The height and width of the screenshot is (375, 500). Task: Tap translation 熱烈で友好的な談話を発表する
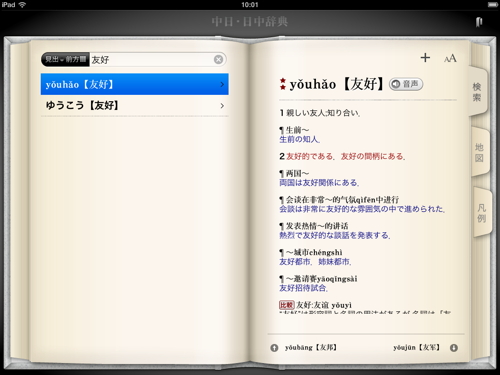[x=335, y=236]
